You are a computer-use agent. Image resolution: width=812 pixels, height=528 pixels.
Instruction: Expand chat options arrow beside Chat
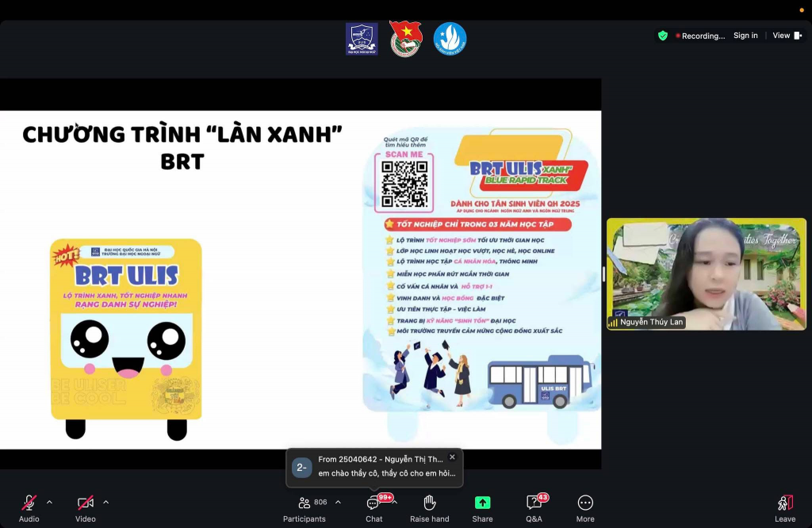[395, 502]
